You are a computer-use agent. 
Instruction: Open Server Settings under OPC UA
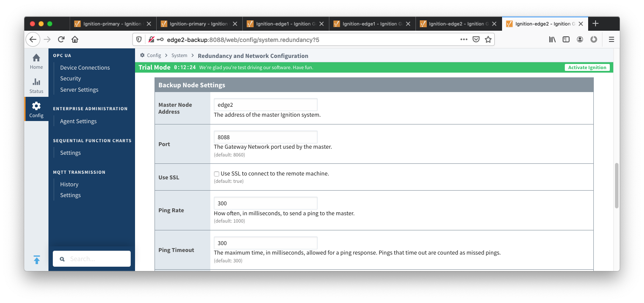[x=79, y=90]
